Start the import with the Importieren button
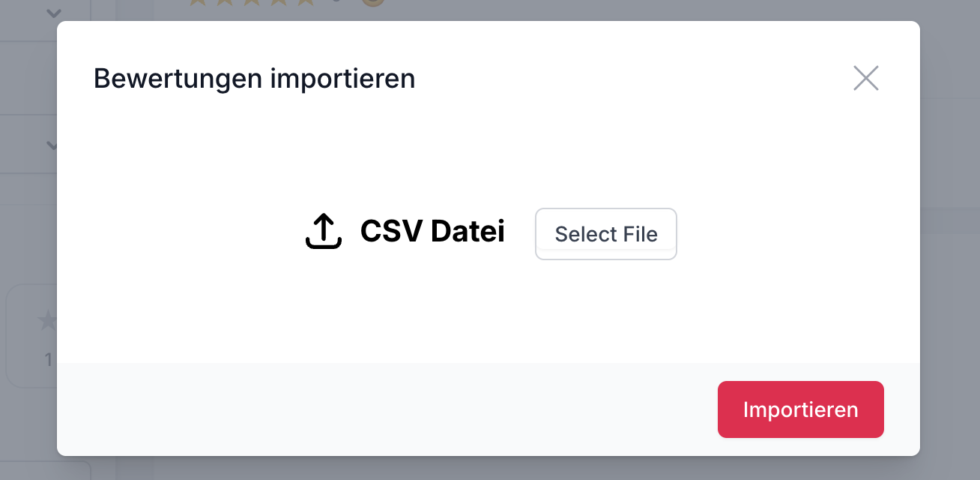Image resolution: width=980 pixels, height=480 pixels. point(801,409)
